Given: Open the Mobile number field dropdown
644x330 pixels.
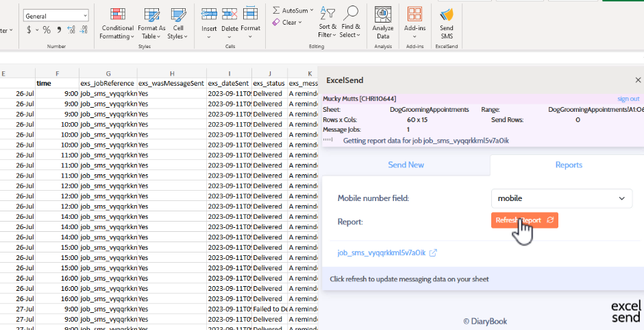Looking at the screenshot, I should [562, 198].
